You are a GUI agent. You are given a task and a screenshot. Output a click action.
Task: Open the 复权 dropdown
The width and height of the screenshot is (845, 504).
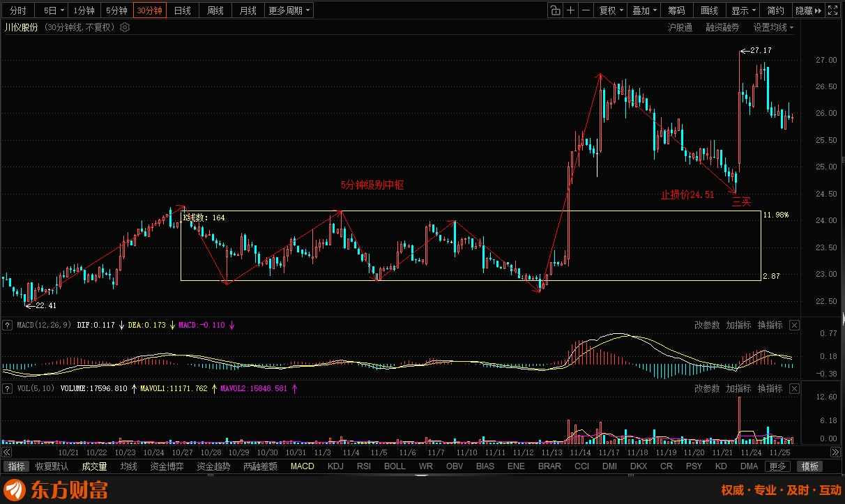[611, 10]
